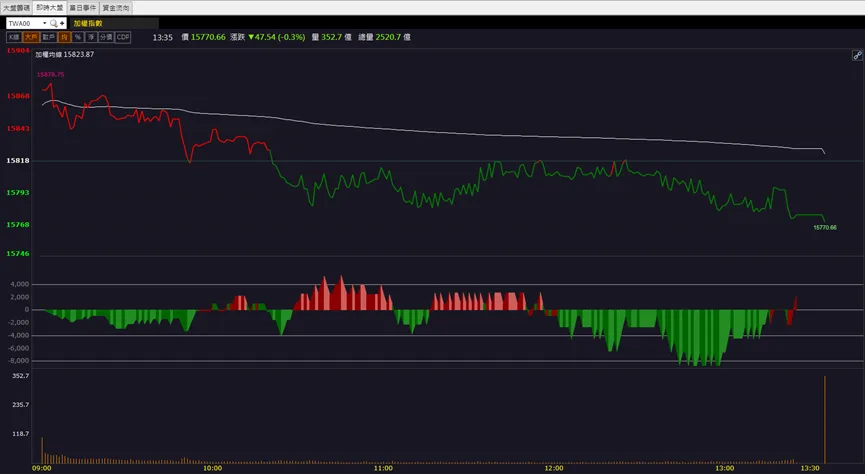Click the 15770.66 last price label on chart
The image size is (865, 474).
click(x=825, y=227)
